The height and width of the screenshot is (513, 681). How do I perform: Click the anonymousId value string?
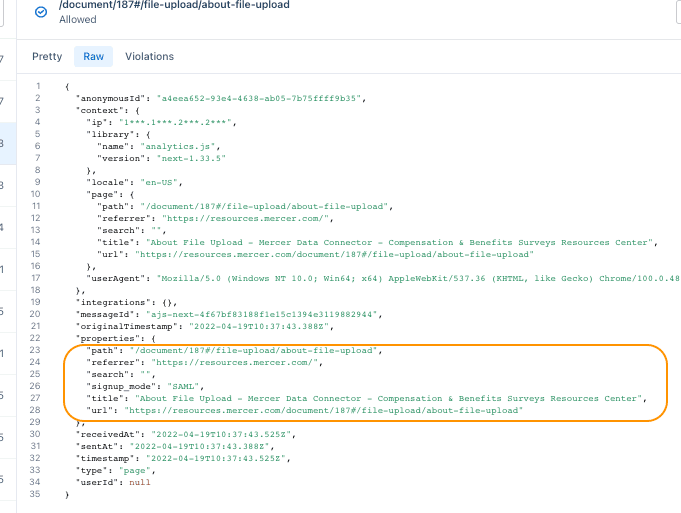(x=262, y=98)
